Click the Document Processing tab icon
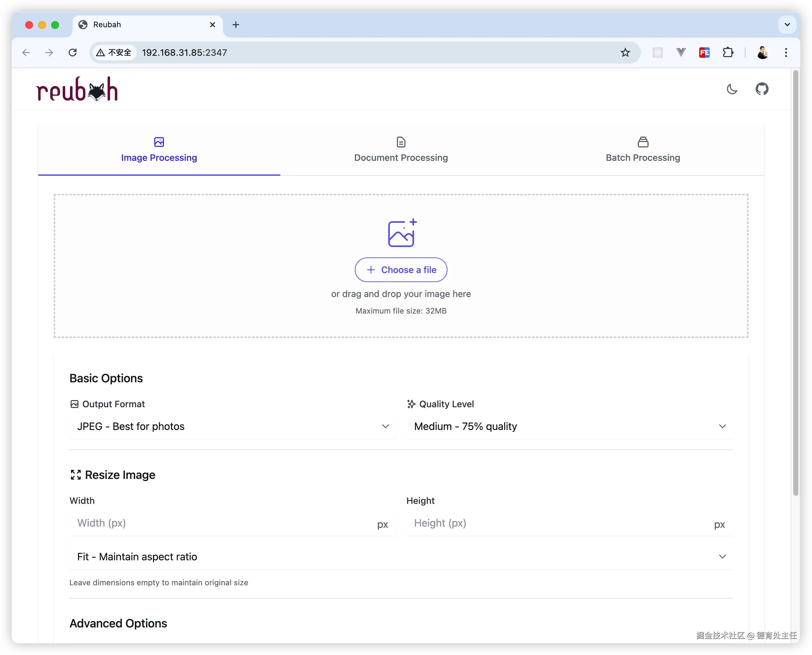812x655 pixels. (401, 142)
